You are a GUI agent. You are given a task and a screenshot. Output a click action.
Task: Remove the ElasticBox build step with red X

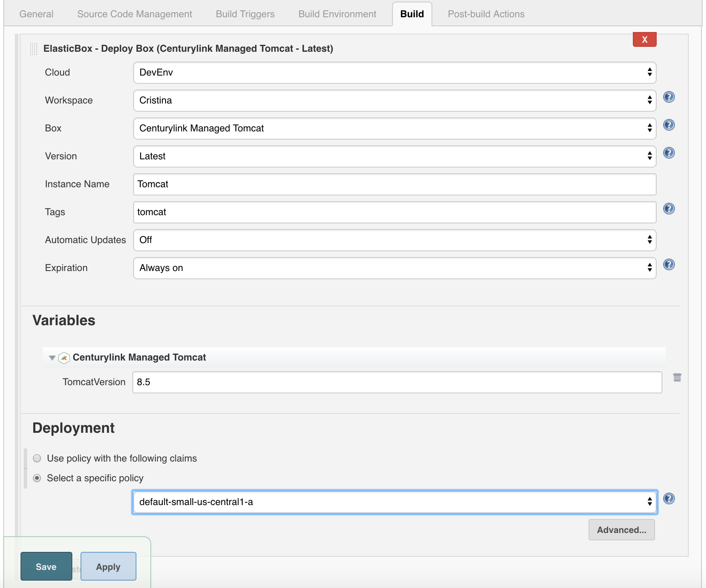644,39
